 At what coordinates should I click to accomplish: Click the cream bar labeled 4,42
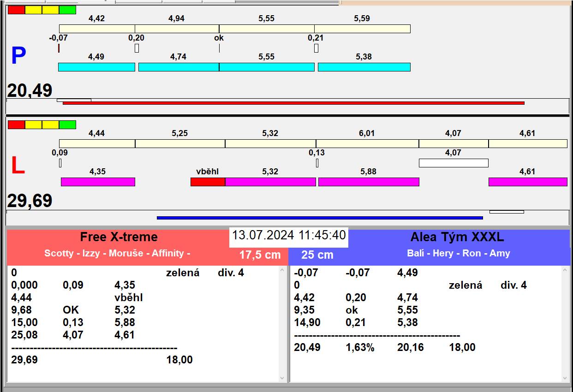[97, 29]
